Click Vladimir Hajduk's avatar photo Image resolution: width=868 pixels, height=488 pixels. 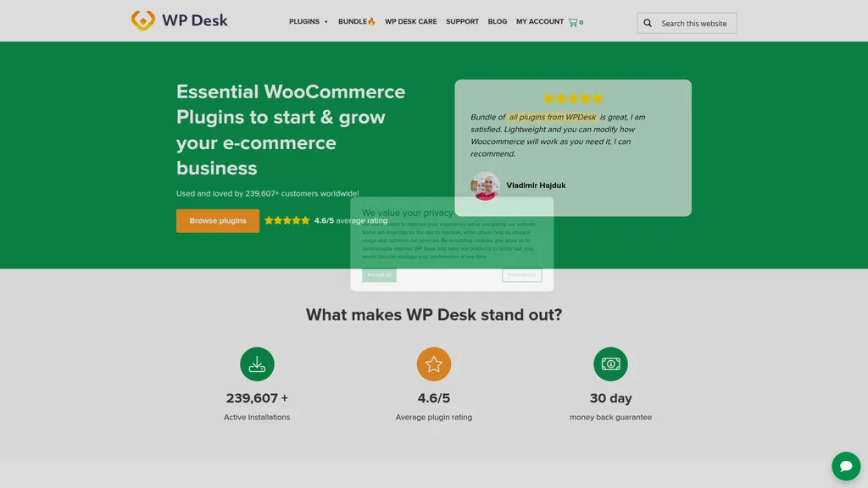pyautogui.click(x=485, y=186)
